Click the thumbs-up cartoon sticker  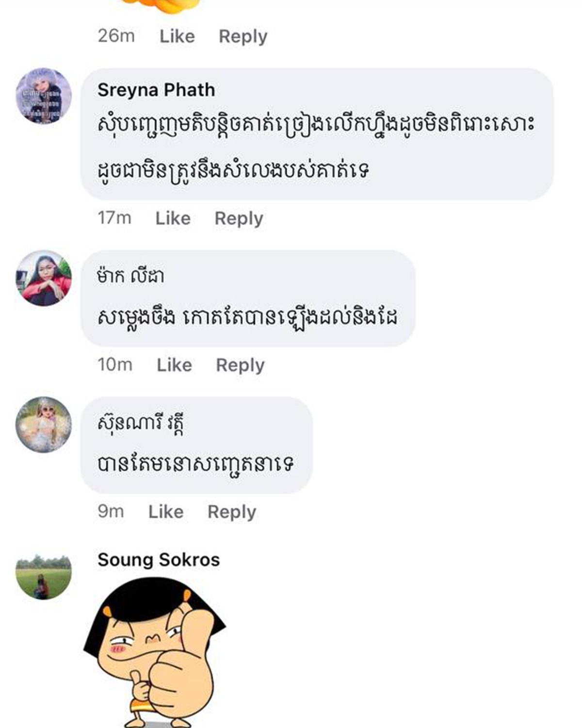(x=154, y=650)
